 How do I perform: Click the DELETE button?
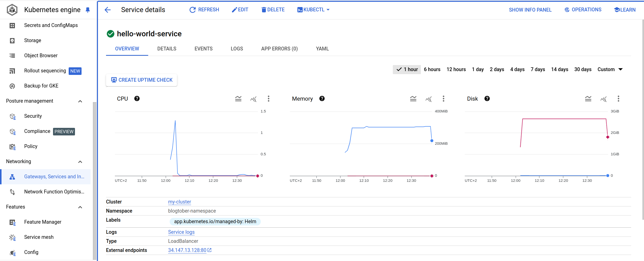pyautogui.click(x=273, y=10)
